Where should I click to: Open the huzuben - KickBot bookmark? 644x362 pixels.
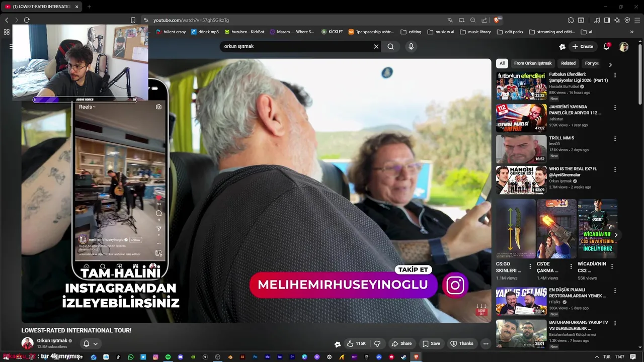point(245,32)
